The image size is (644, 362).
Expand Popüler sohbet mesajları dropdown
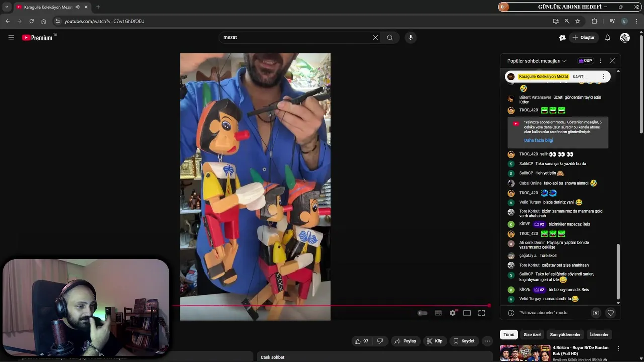tap(536, 61)
